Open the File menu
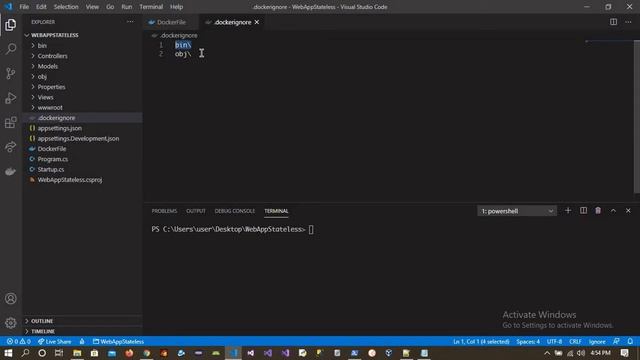640x360 pixels. pos(24,7)
